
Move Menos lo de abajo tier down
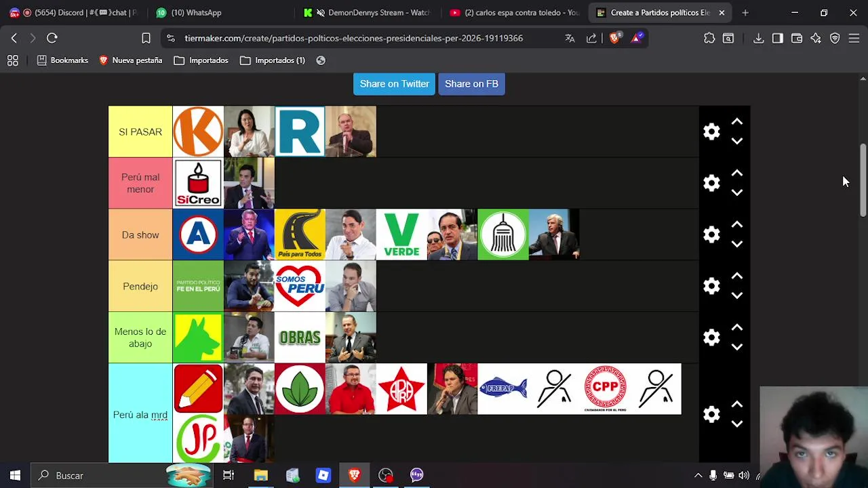tap(737, 347)
